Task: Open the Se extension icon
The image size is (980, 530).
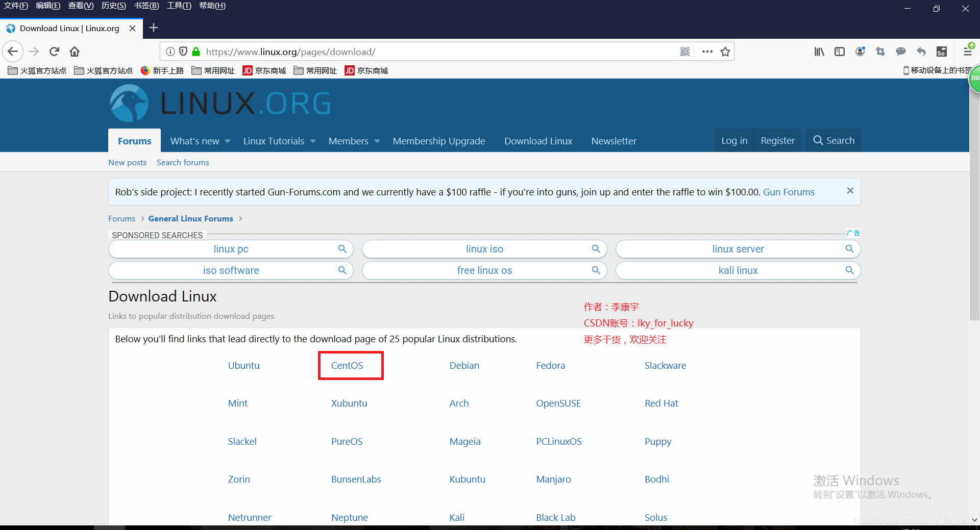Action: click(x=942, y=52)
